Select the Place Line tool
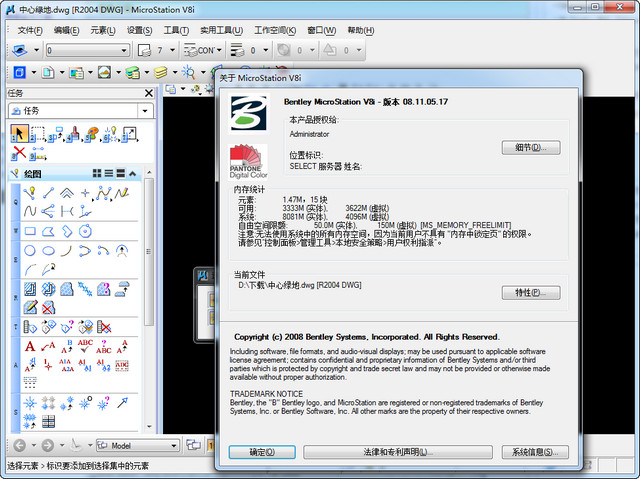The height and width of the screenshot is (479, 640). pos(48,192)
